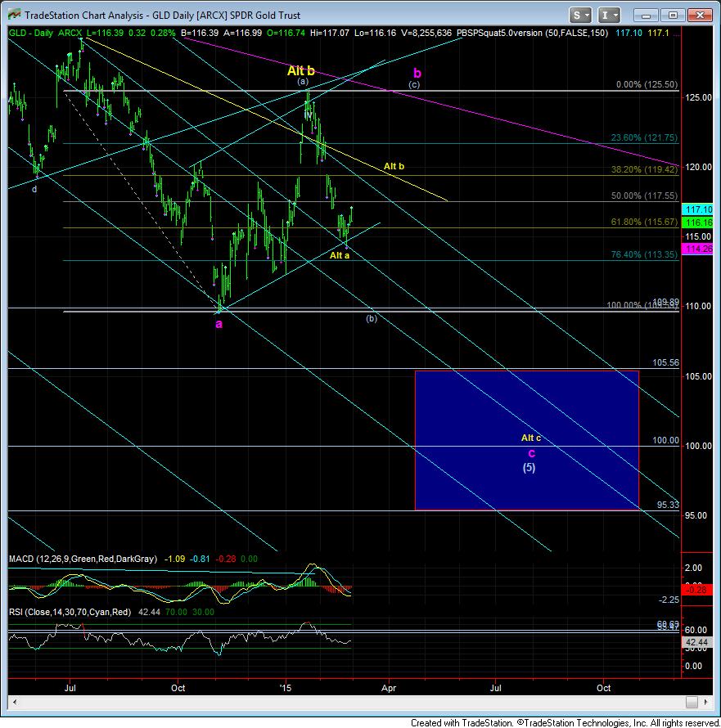Open the S dropdown button in title bar
This screenshot has width=721, height=728.
(580, 16)
